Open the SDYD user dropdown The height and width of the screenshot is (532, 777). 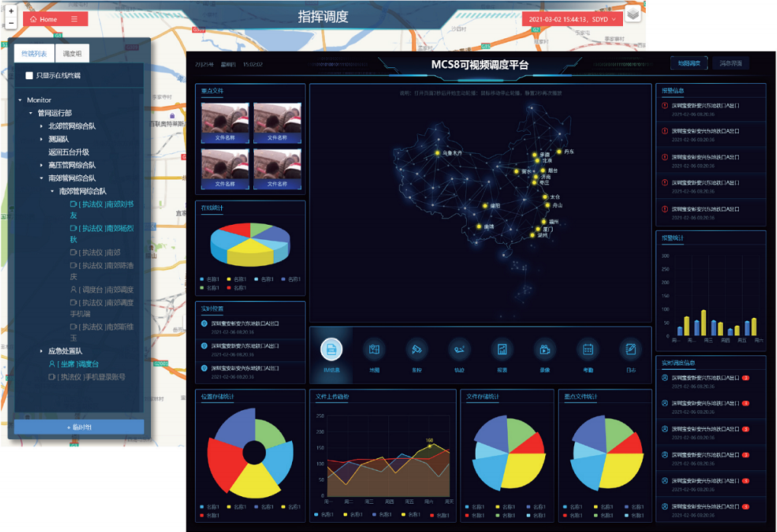point(571,19)
